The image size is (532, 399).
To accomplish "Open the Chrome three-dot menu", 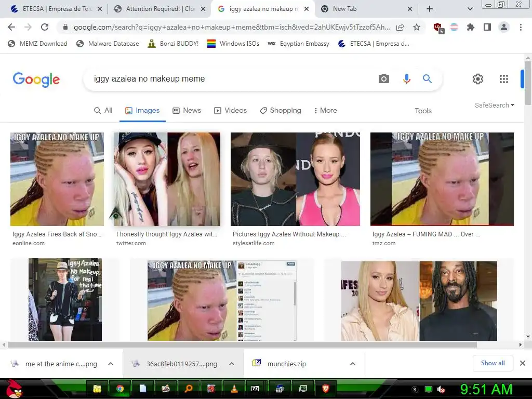I will tap(521, 27).
